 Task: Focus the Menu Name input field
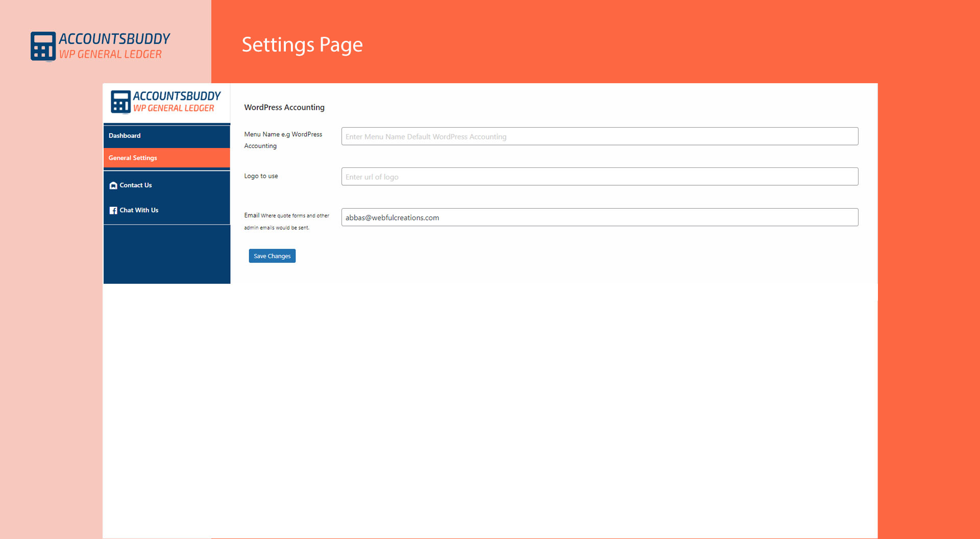[600, 136]
